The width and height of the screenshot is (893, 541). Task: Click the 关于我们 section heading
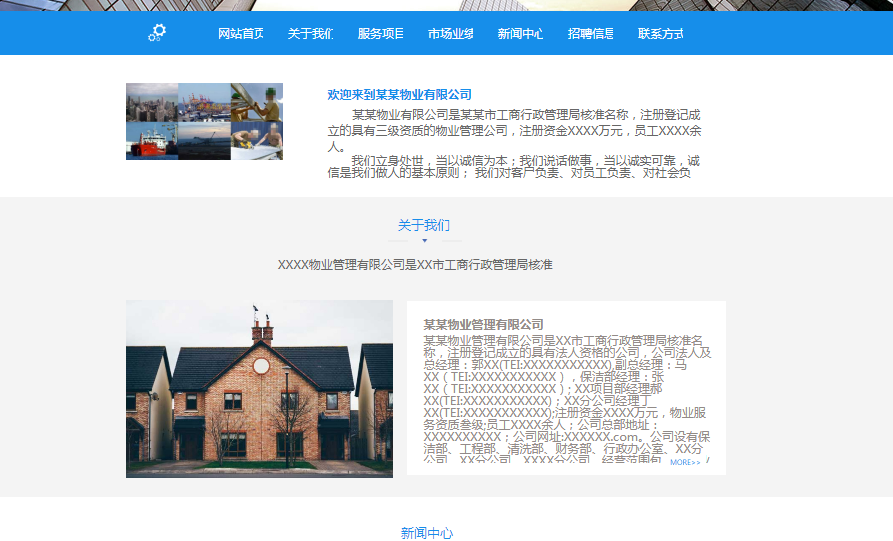point(424,225)
